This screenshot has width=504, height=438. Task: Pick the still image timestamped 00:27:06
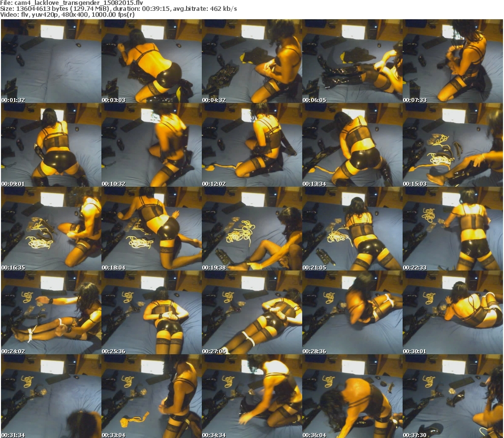pos(252,312)
